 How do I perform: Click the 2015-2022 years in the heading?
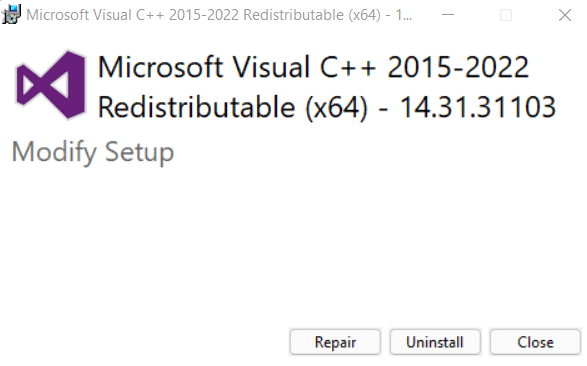(458, 67)
